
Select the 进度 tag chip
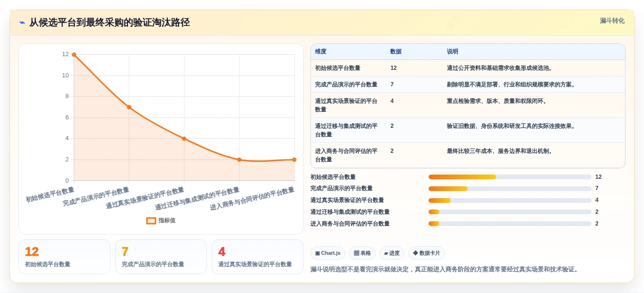point(392,253)
